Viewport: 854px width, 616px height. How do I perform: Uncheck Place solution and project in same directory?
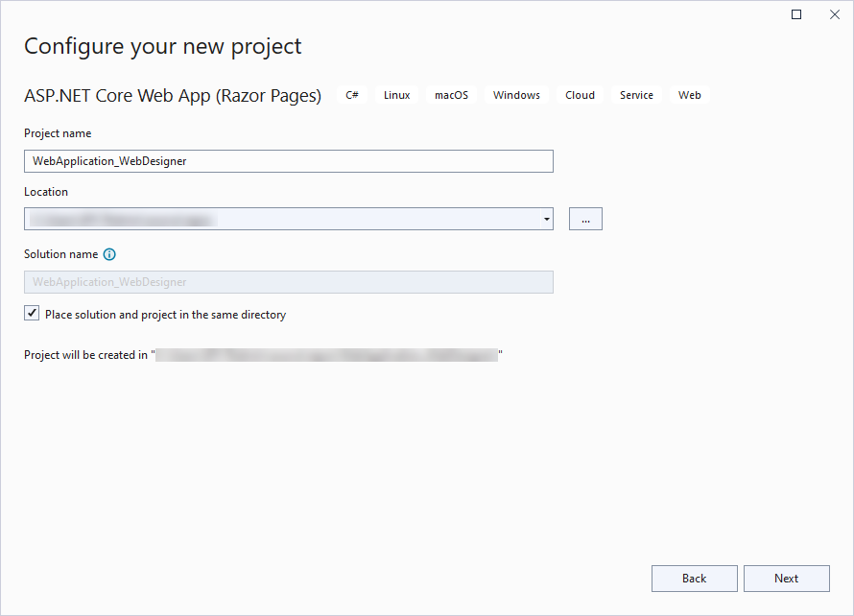pyautogui.click(x=32, y=313)
